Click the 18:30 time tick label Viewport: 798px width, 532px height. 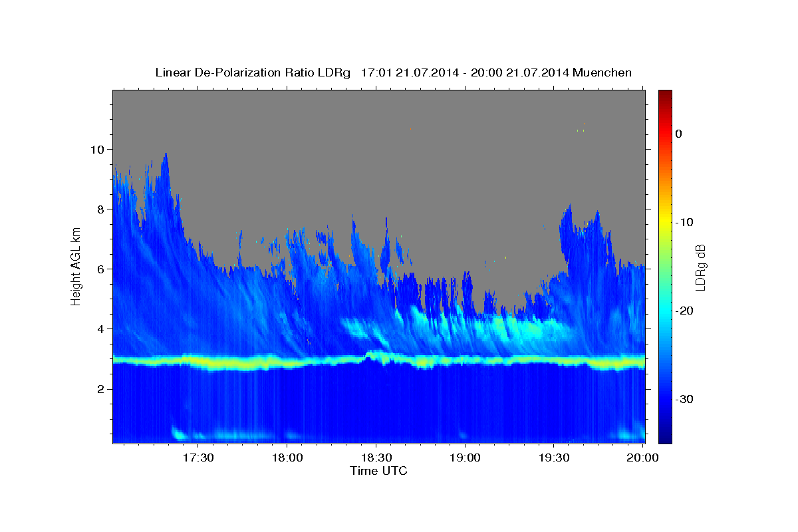click(x=376, y=458)
